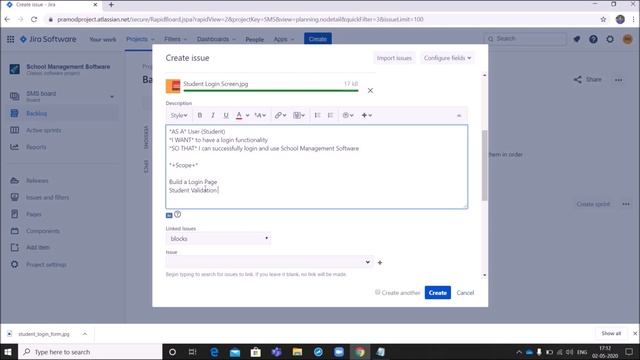The width and height of the screenshot is (640, 360).
Task: Open the plus other inserts menu
Action: (367, 116)
